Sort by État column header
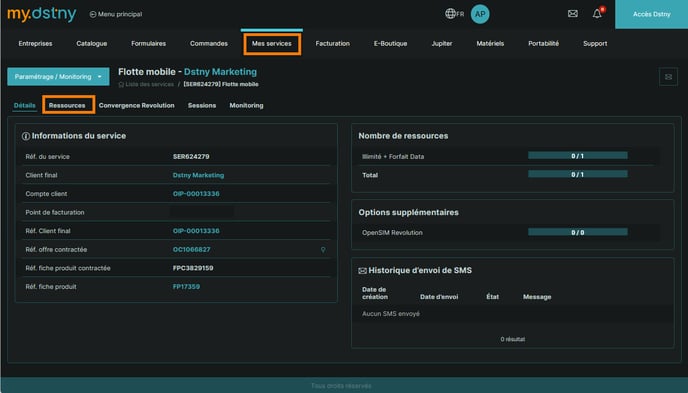Screen dimensions: 688x393 click(x=492, y=297)
